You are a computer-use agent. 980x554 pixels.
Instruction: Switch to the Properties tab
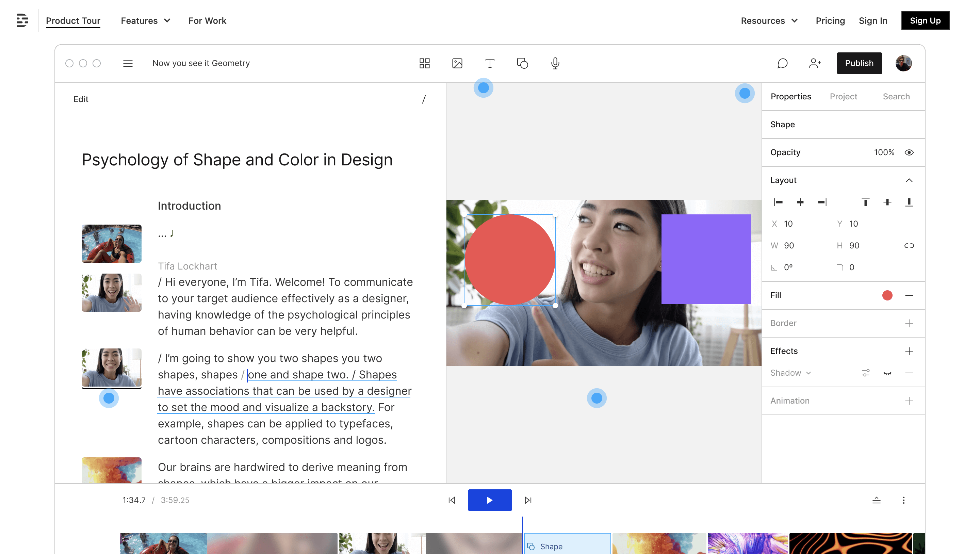pyautogui.click(x=790, y=96)
